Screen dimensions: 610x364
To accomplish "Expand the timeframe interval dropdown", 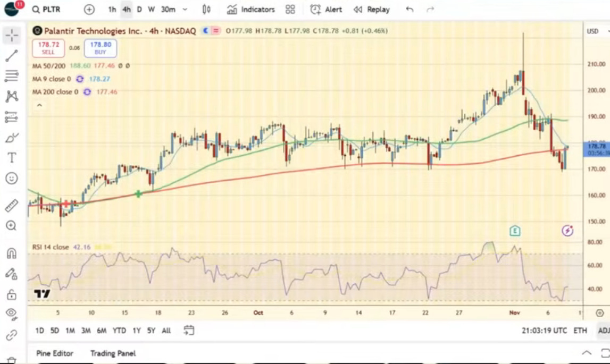I will [x=185, y=10].
